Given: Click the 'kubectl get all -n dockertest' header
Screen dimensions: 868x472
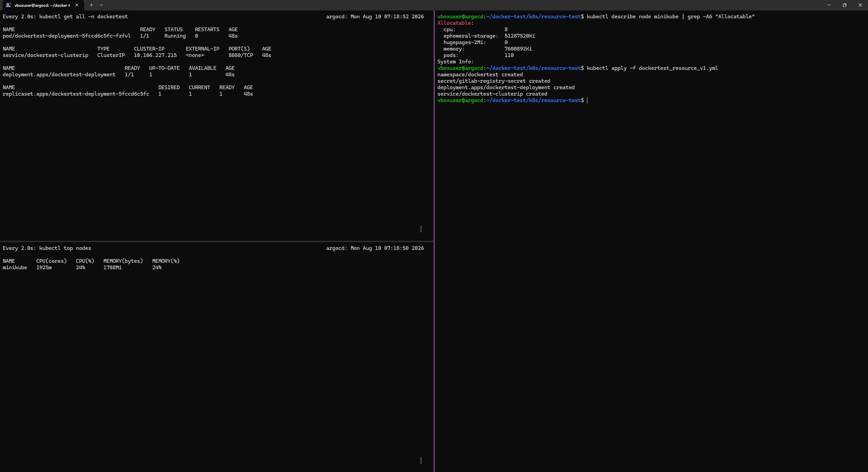Looking at the screenshot, I should pyautogui.click(x=83, y=17).
